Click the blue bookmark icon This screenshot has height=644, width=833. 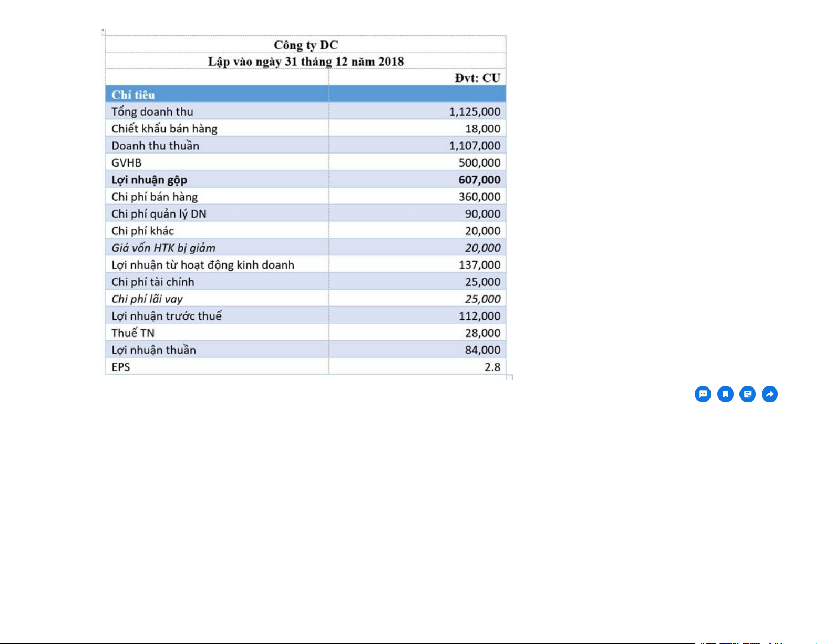point(725,394)
